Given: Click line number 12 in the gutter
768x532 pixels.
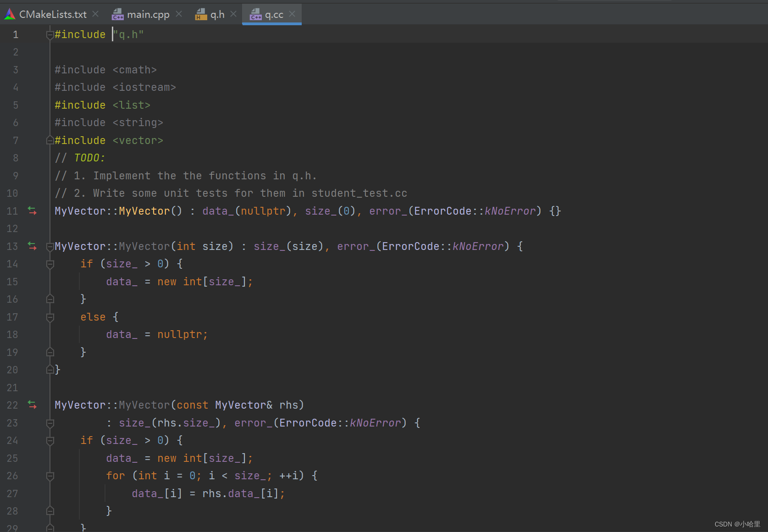Looking at the screenshot, I should click(12, 228).
